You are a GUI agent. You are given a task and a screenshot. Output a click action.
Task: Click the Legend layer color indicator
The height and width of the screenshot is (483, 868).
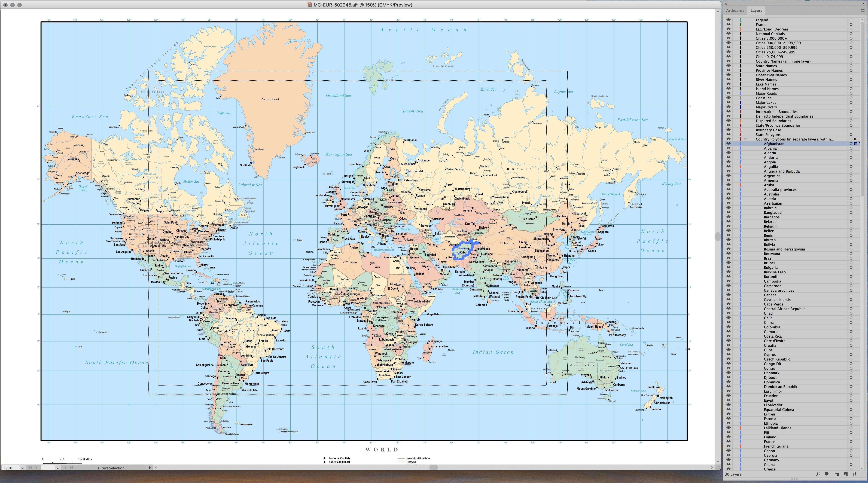tap(741, 20)
